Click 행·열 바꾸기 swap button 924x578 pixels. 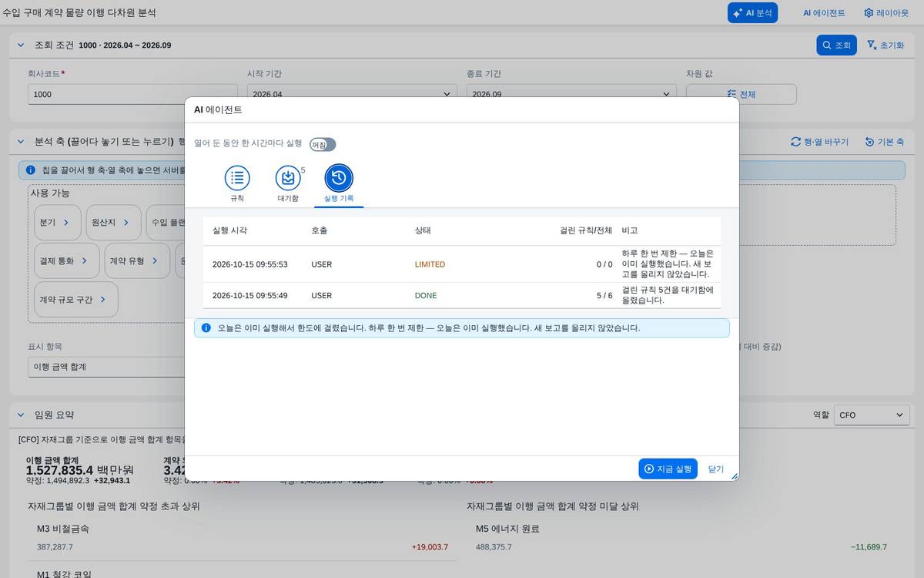[x=820, y=142]
